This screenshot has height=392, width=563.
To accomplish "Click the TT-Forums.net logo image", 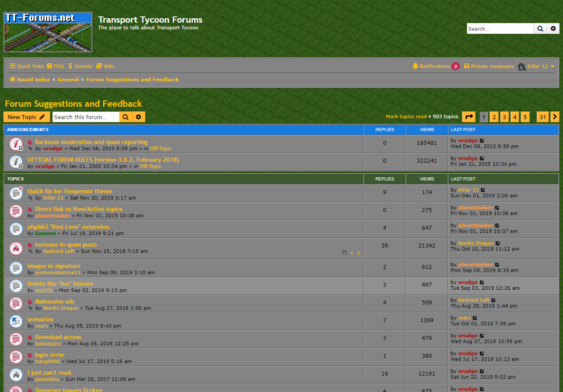I will pyautogui.click(x=48, y=32).
